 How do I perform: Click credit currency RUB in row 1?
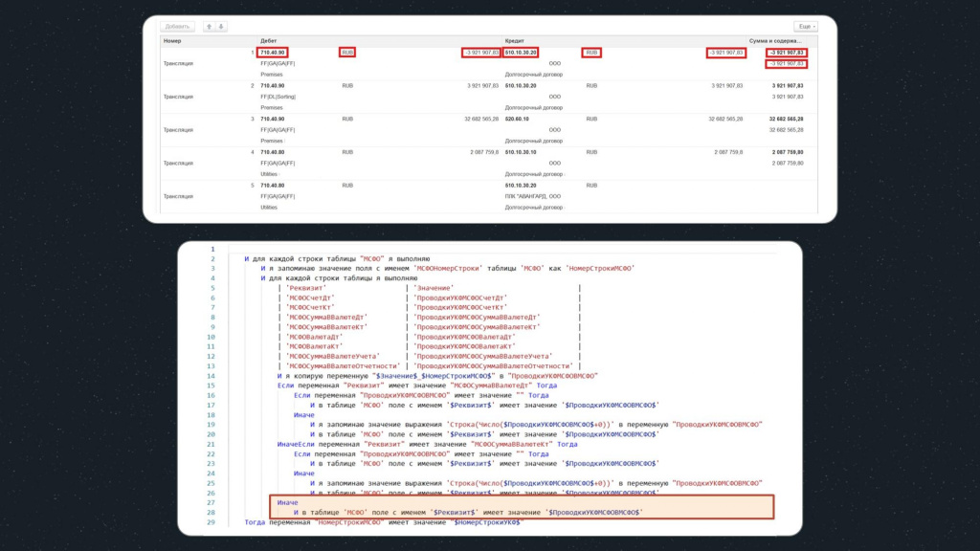pyautogui.click(x=591, y=53)
